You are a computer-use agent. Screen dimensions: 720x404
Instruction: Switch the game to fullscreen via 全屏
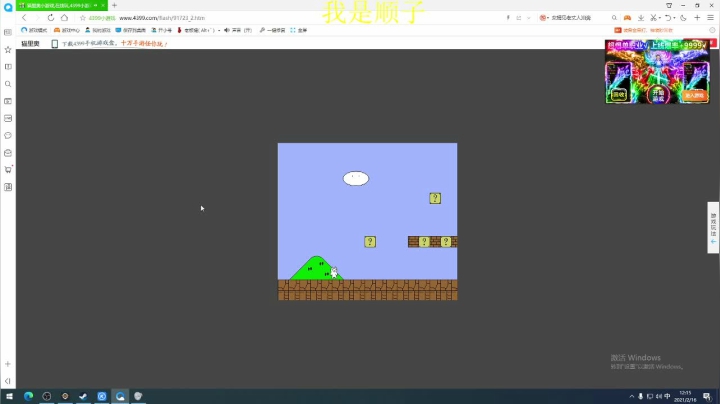click(x=298, y=30)
